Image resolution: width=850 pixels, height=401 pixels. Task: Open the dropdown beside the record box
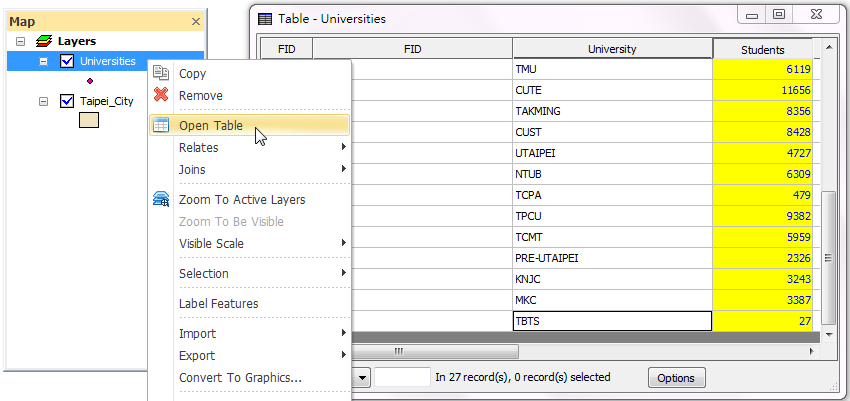[362, 378]
